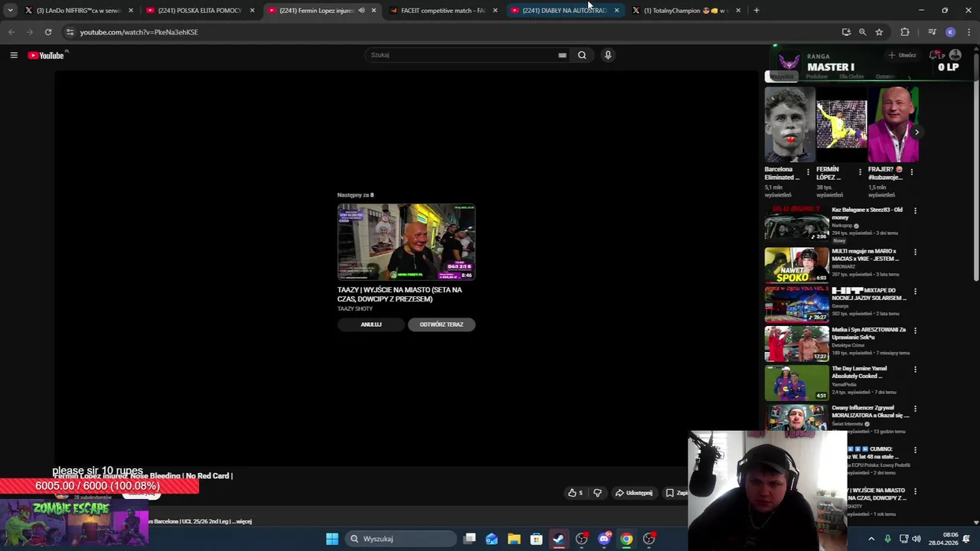
Task: Dislike the video with thumbs down
Action: pyautogui.click(x=597, y=493)
